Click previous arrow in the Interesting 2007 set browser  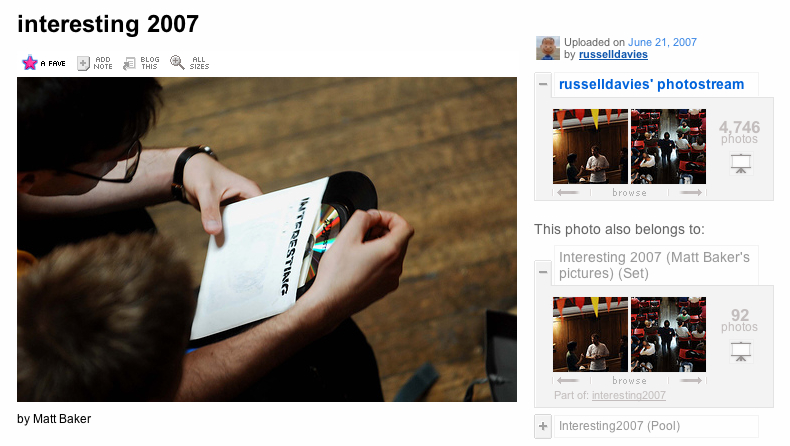point(567,380)
